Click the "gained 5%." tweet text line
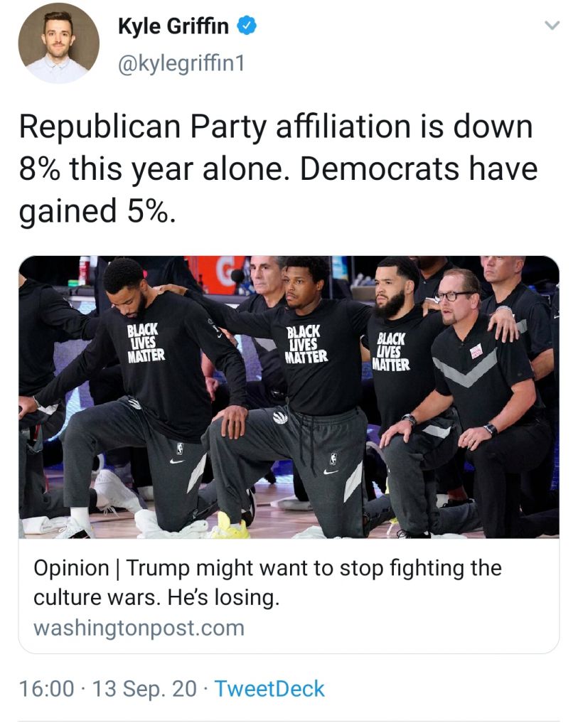Screen dimensions: 578x728 click(97, 211)
